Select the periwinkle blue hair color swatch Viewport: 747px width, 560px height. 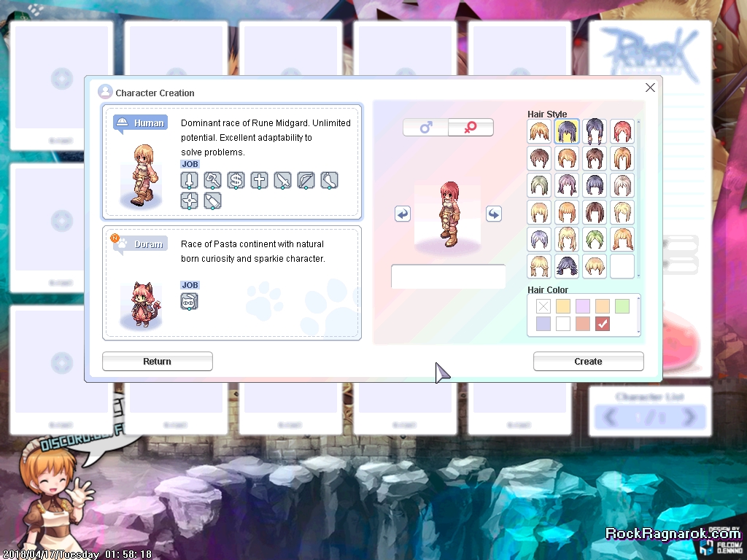click(543, 324)
